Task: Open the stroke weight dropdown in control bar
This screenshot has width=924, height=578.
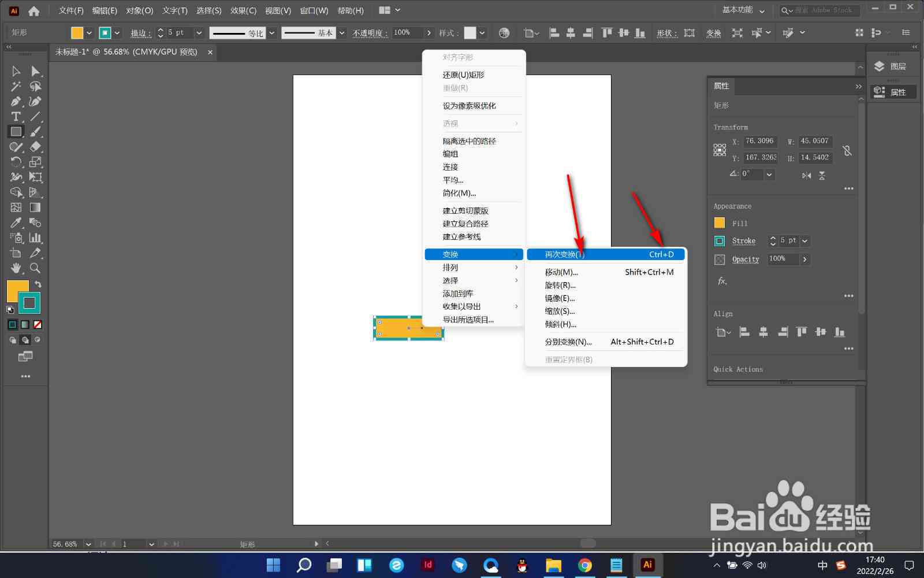Action: click(199, 33)
